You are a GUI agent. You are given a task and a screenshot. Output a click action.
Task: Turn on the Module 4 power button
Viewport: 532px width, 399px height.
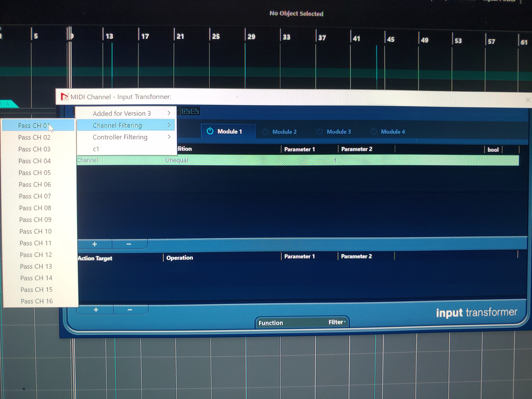[374, 131]
